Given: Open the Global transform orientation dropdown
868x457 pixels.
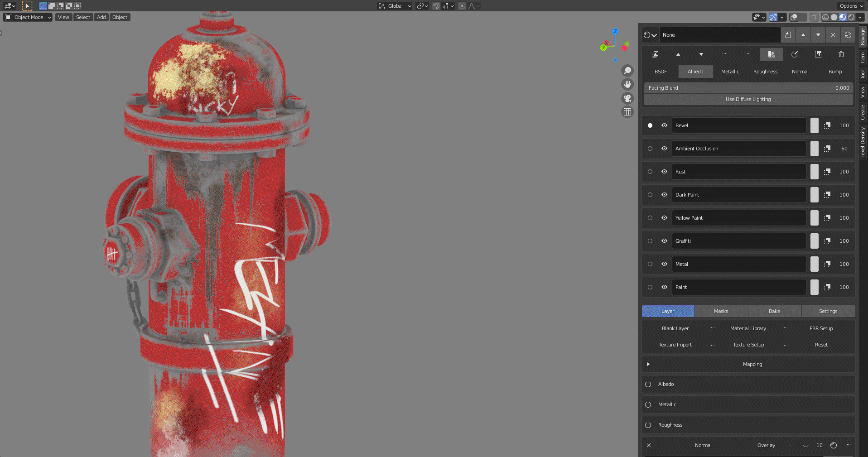Looking at the screenshot, I should [395, 6].
